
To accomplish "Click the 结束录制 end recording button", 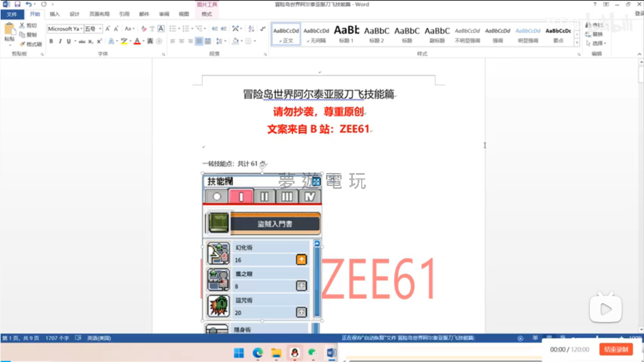I will tap(616, 350).
